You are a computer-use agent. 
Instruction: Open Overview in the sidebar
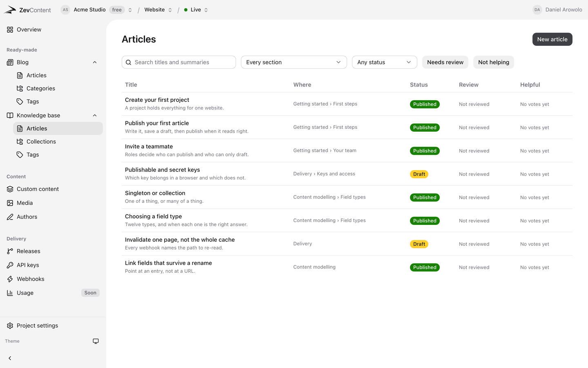pos(53,29)
